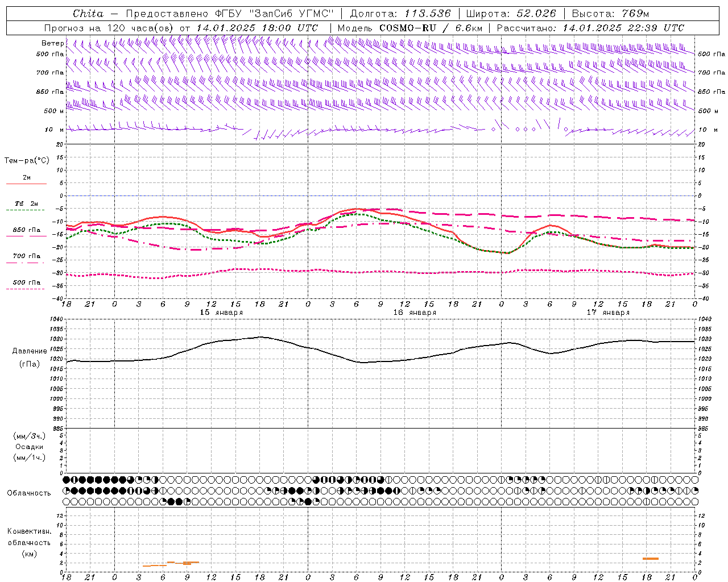This screenshot has width=728, height=582.
Task: Click the 2м temperature legend line sample
Action: 26,184
